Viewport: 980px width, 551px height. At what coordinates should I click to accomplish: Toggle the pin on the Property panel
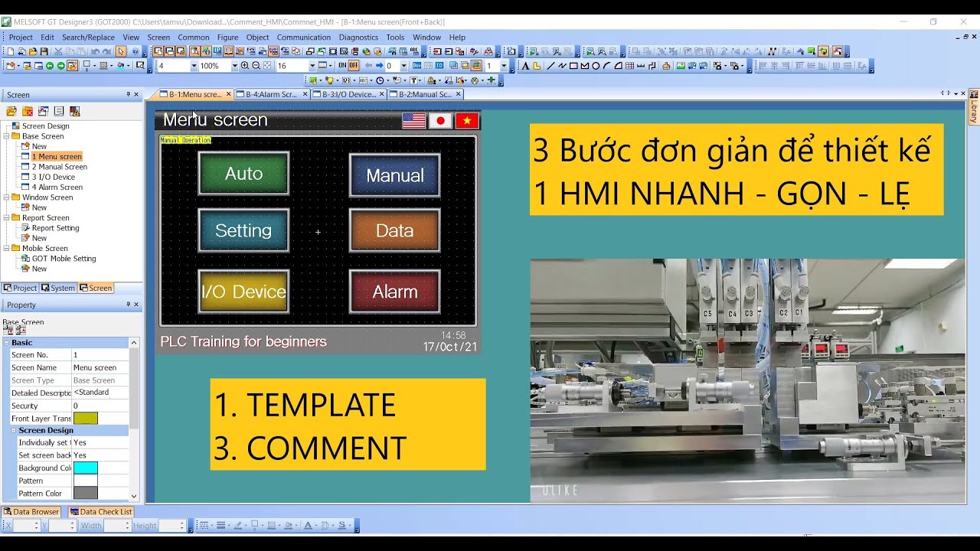point(128,305)
